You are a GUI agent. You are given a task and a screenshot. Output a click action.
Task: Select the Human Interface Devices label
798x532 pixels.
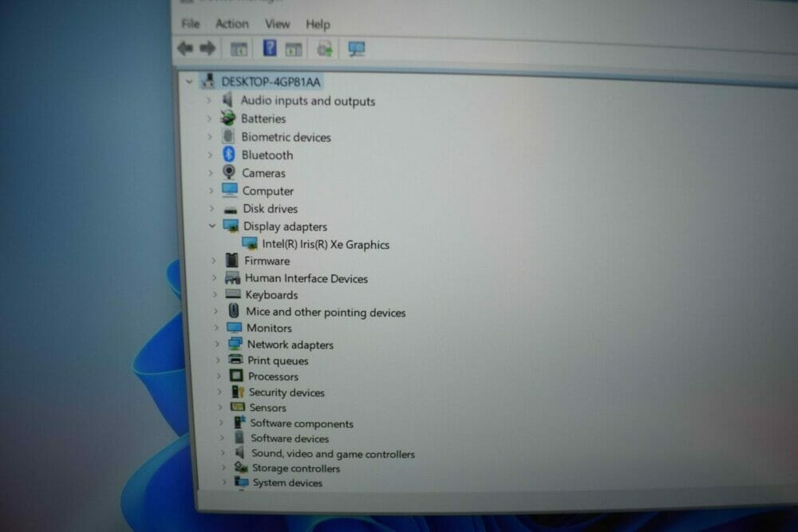pyautogui.click(x=306, y=278)
